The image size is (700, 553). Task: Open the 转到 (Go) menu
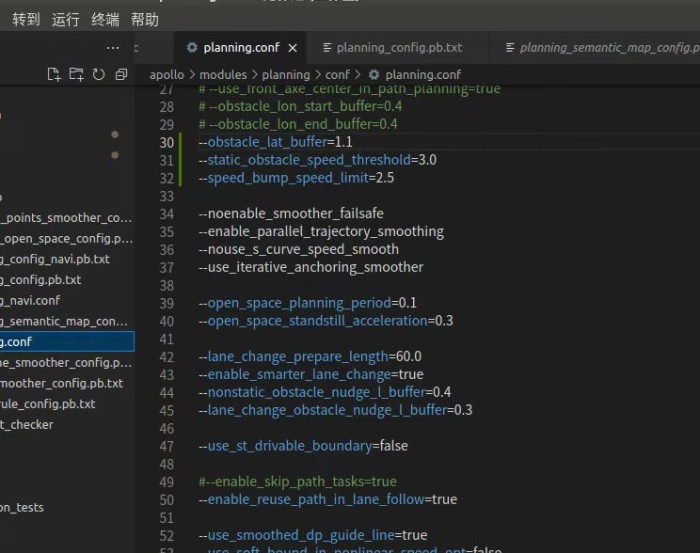click(x=26, y=19)
